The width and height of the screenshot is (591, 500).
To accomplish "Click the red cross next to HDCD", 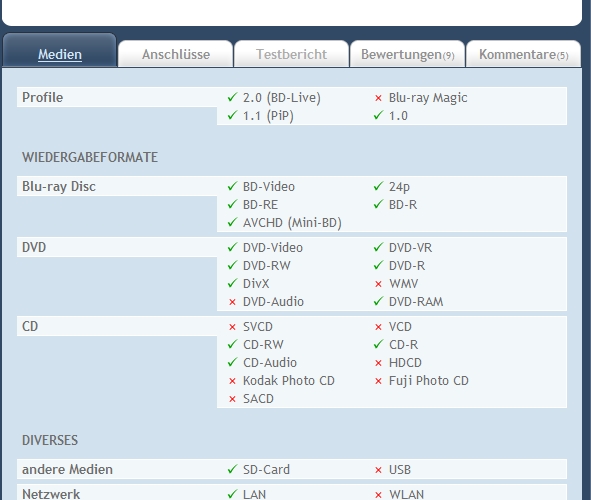I will pos(378,363).
